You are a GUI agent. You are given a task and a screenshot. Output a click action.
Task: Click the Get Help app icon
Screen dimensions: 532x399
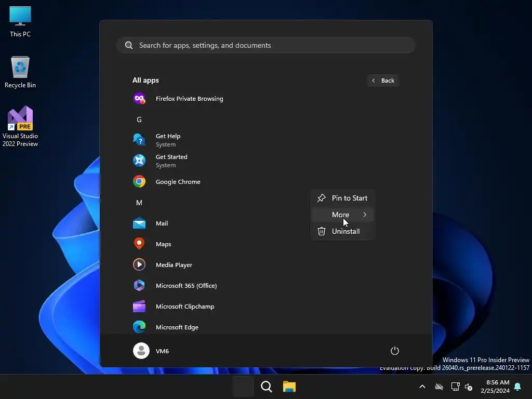tap(139, 140)
